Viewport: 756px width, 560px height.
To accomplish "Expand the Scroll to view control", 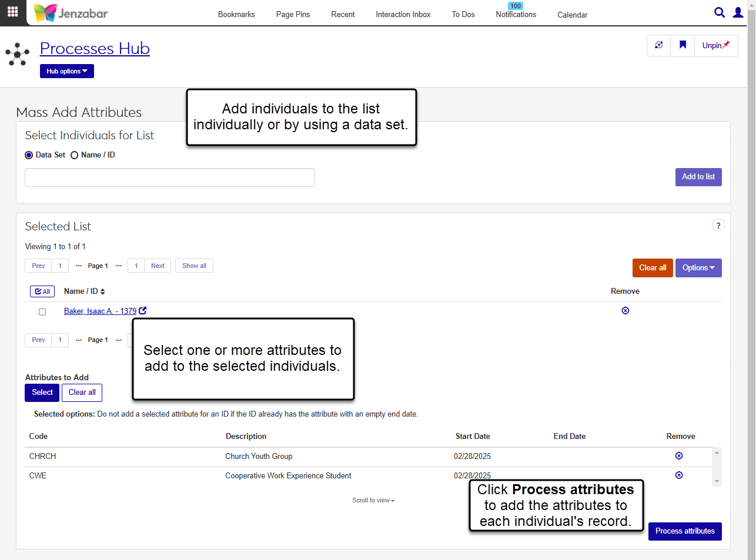I will (373, 501).
